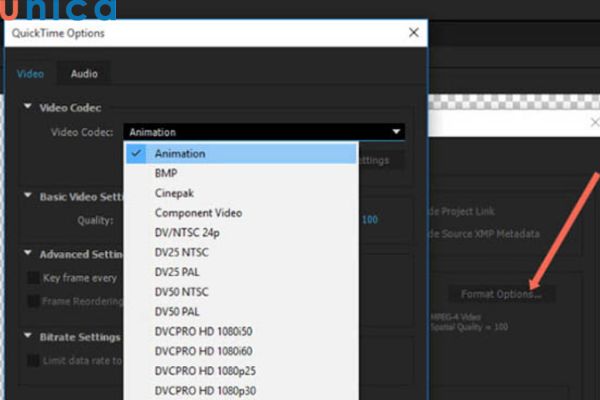Open the Video Codec dropdown arrow
Screen dimensions: 600x400
point(396,132)
